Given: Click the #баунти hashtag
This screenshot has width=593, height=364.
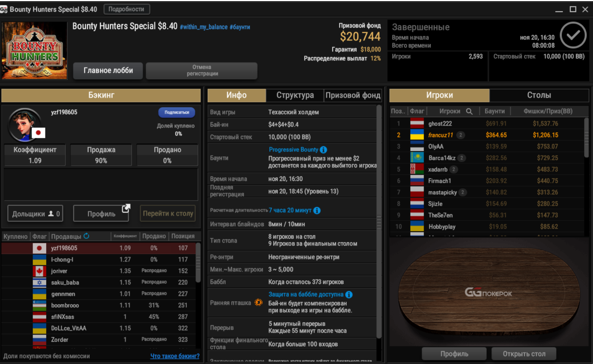Looking at the screenshot, I should pos(240,27).
